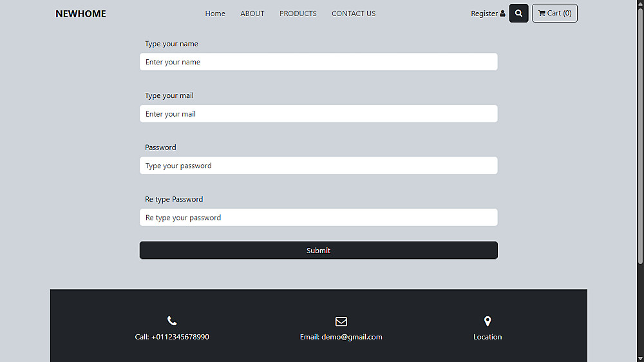Click the envelope email icon in footer
This screenshot has height=362, width=644.
[x=341, y=321]
